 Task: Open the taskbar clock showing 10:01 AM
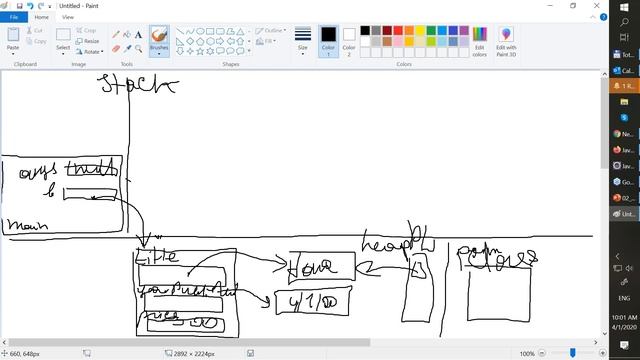coord(624,322)
